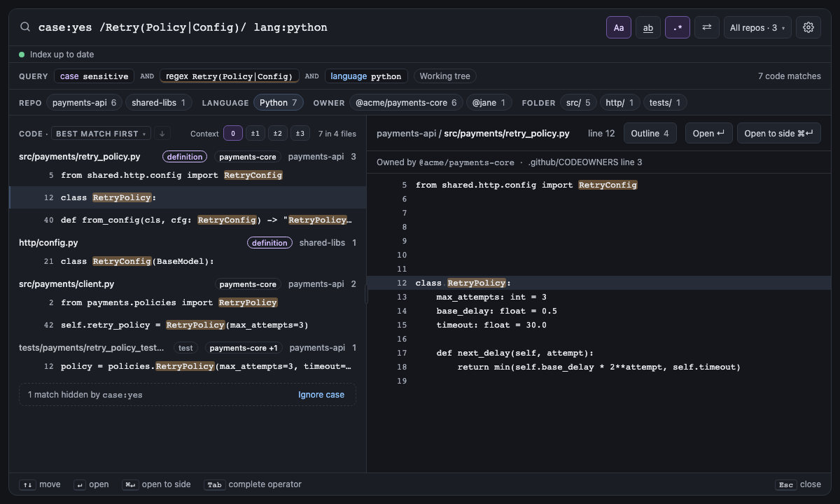Filter by src/ folder

[x=578, y=102]
